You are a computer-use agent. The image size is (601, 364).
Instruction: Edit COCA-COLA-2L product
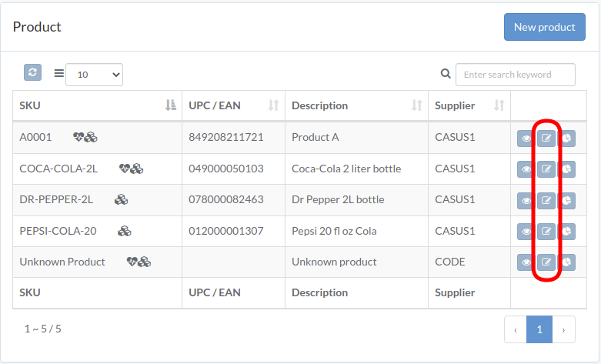(546, 169)
